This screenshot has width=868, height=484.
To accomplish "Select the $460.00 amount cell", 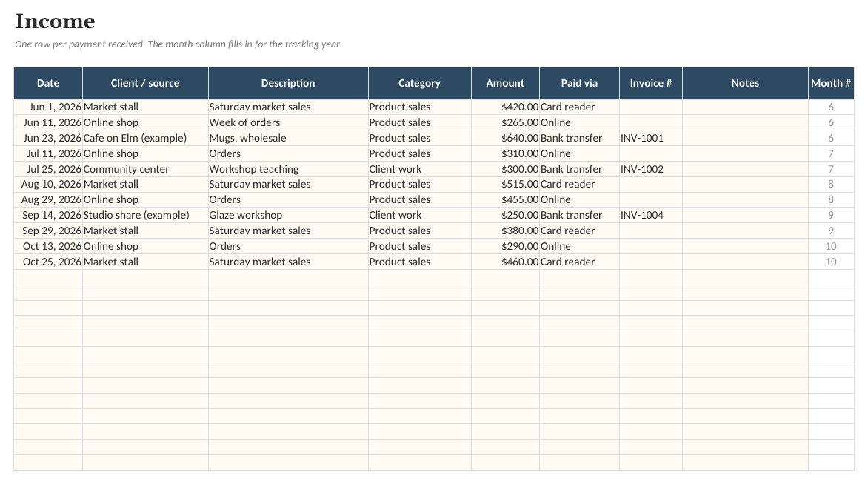I will tap(505, 262).
